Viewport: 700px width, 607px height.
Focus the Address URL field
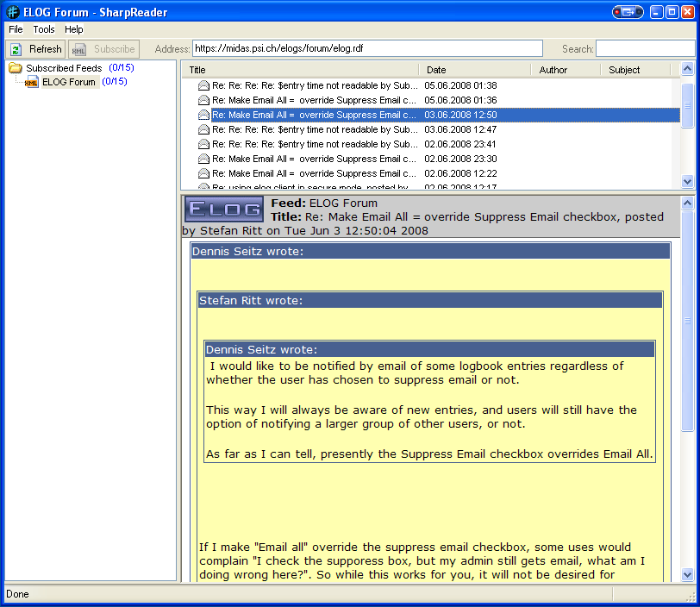367,48
